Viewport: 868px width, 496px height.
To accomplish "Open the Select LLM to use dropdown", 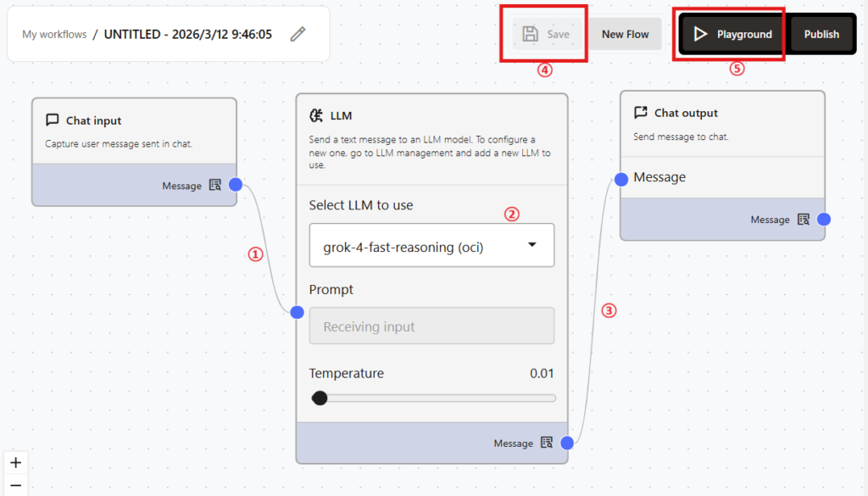I will click(x=431, y=246).
